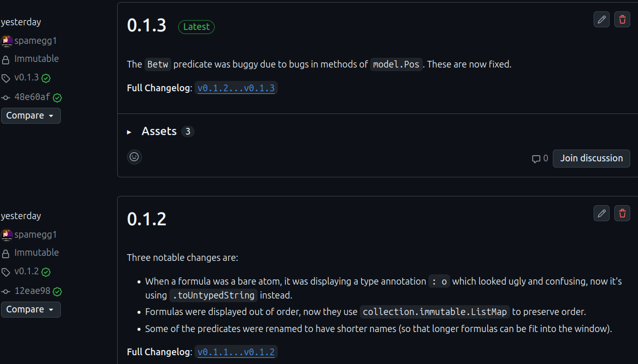Add a reaction with the smiley icon

(x=134, y=157)
